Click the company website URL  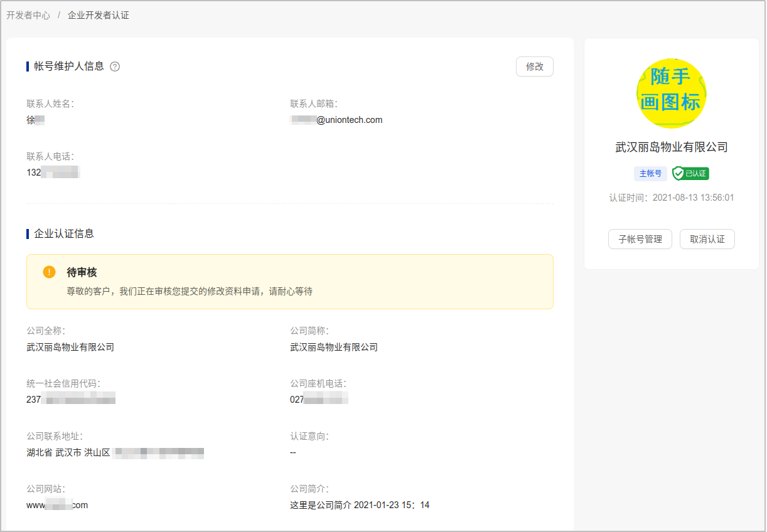pos(57,505)
